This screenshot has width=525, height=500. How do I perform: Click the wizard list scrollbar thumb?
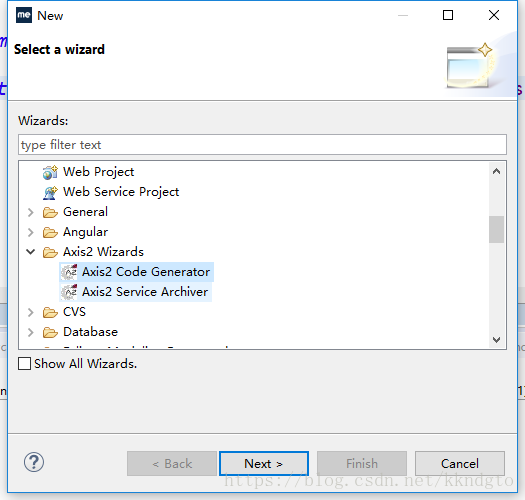(496, 229)
